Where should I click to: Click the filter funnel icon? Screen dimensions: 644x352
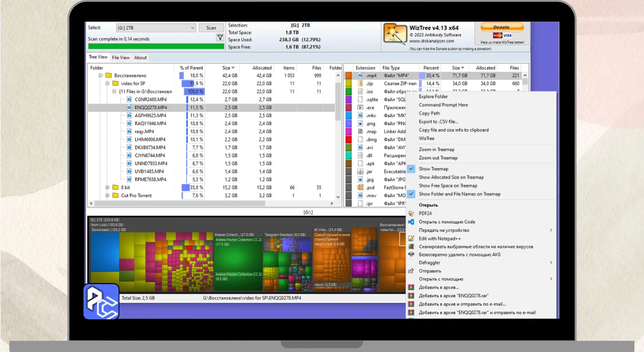[x=220, y=38]
